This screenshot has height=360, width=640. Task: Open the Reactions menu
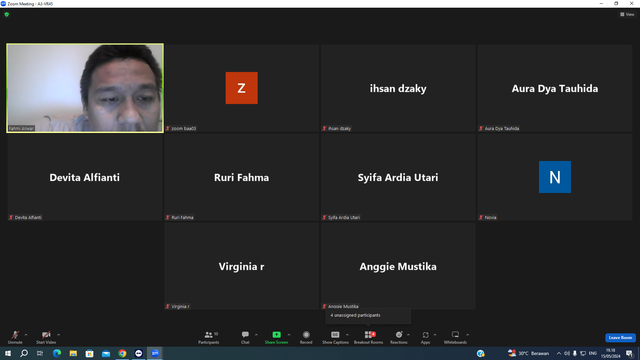[x=399, y=337]
